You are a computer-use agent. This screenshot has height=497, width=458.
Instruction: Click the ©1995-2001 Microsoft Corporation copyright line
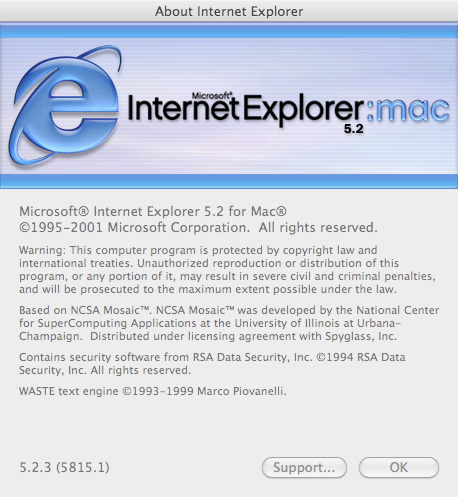198,228
